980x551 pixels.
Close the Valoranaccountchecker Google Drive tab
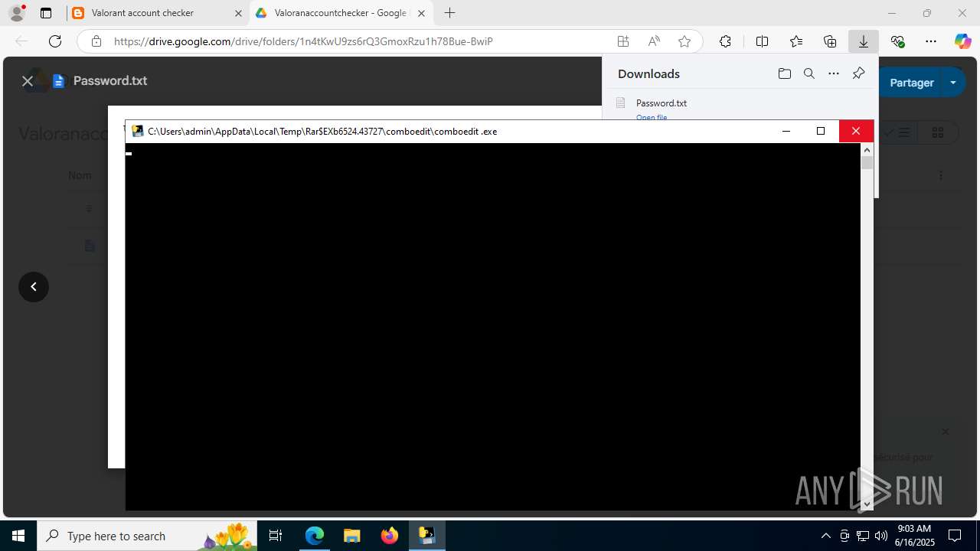pos(421,13)
